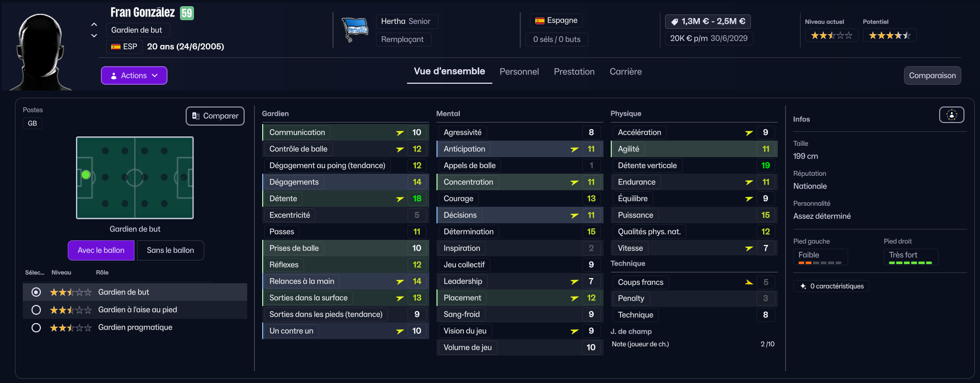Select the Gardien à l'aise au pied role

click(36, 310)
